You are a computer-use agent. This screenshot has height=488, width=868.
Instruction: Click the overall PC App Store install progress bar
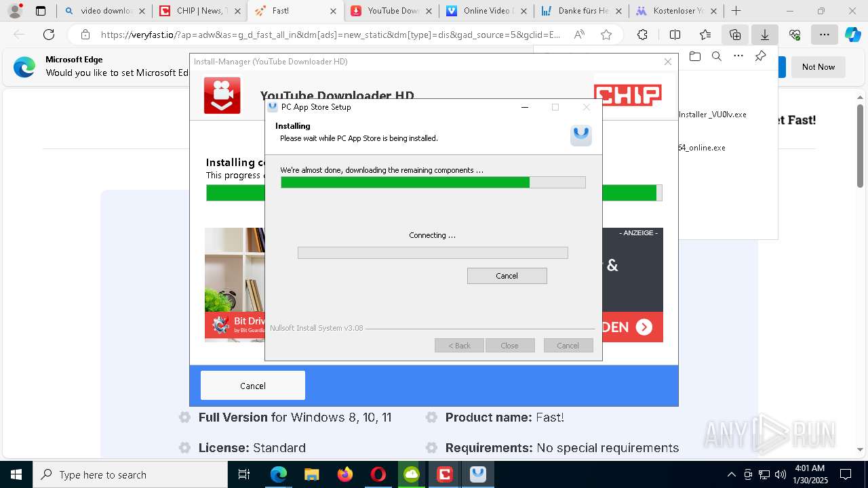(433, 182)
